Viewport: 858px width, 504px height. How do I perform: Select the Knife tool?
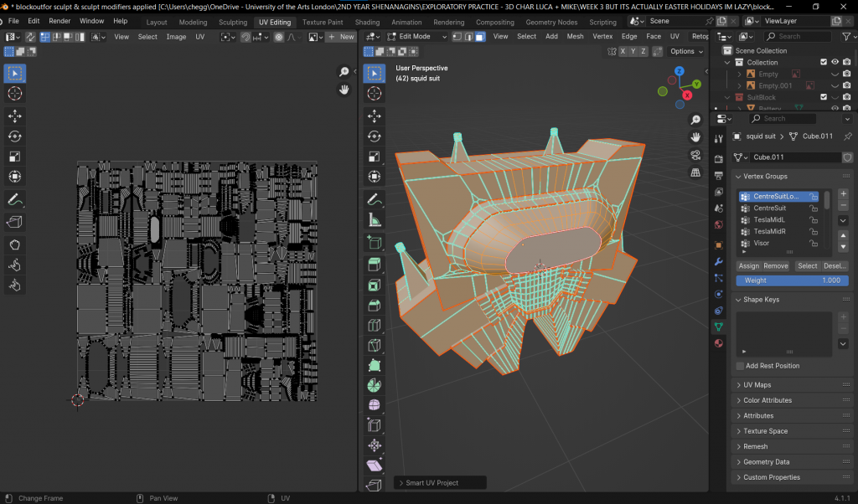(x=375, y=346)
